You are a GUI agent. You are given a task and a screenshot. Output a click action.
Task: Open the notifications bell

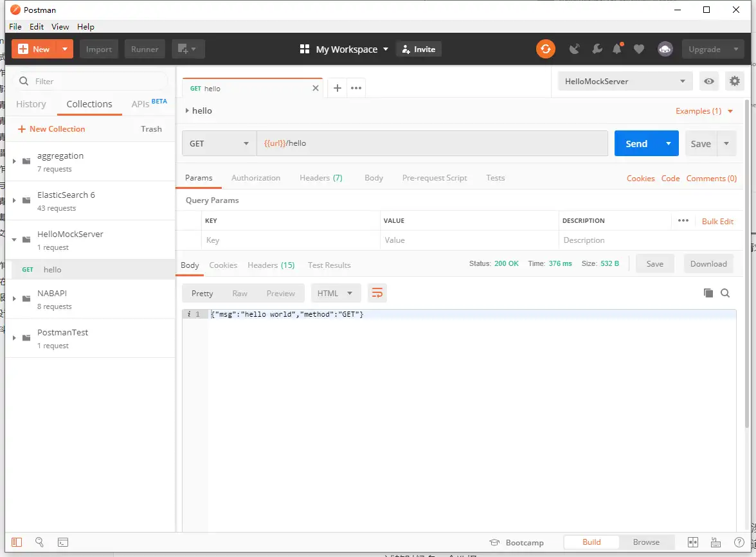coord(617,49)
